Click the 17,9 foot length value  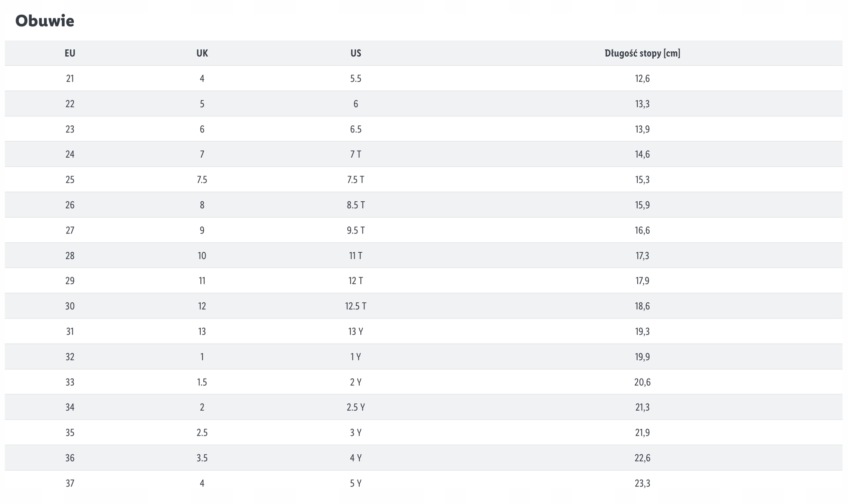[642, 281]
